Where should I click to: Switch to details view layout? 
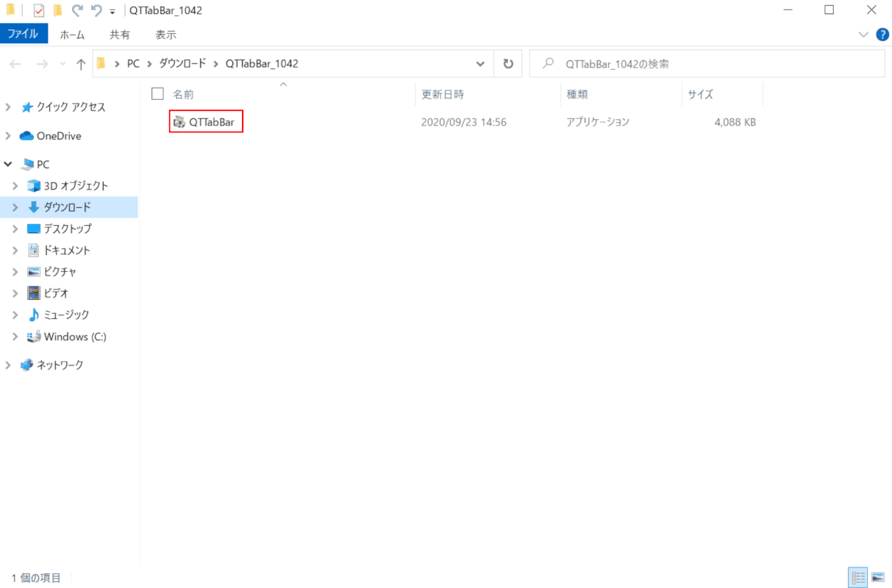pyautogui.click(x=857, y=577)
